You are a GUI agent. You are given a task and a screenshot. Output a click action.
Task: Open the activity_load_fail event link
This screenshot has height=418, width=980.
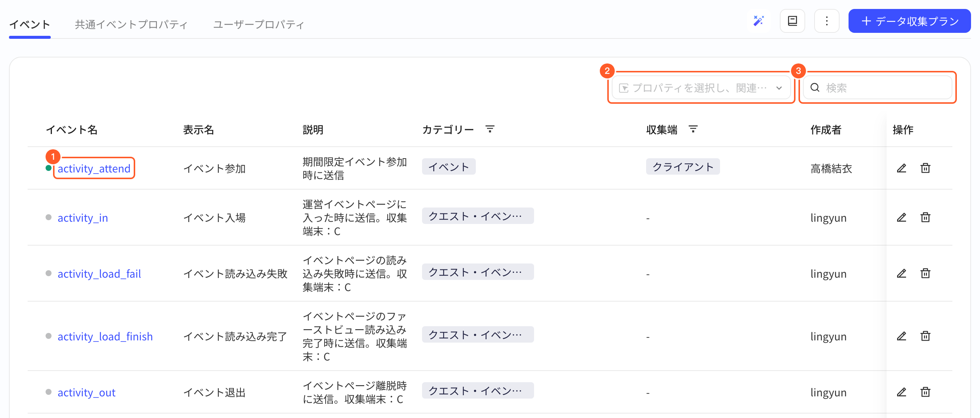(x=99, y=274)
